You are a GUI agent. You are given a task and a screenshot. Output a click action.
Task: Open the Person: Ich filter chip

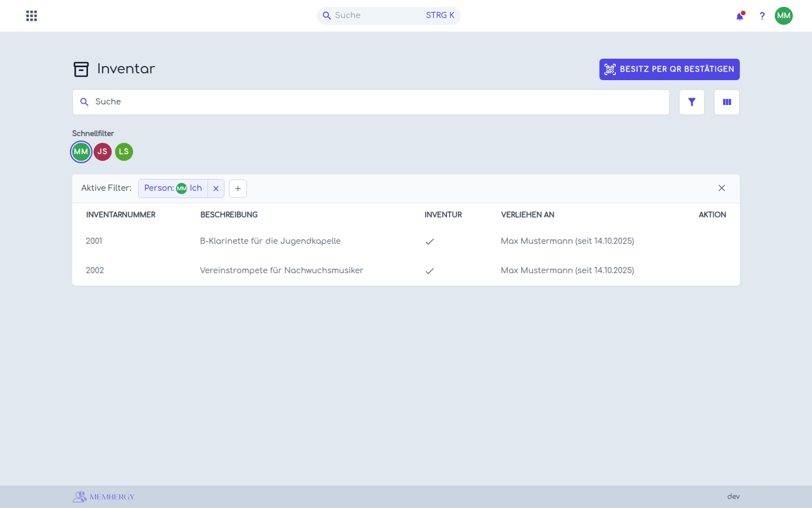[173, 189]
